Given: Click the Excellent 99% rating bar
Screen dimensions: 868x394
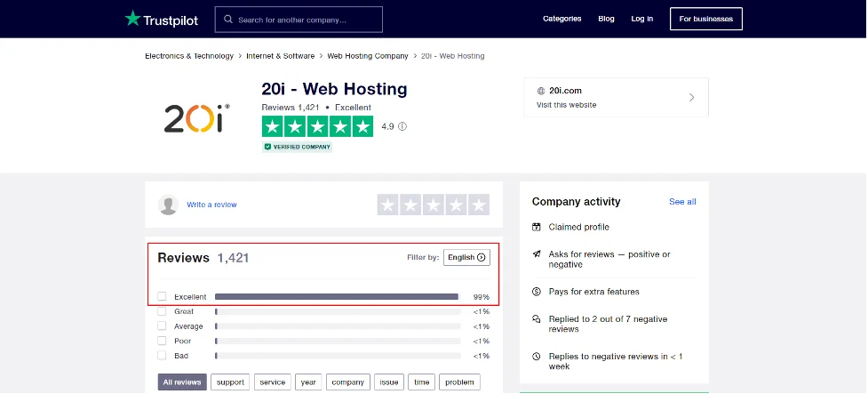Looking at the screenshot, I should (338, 297).
